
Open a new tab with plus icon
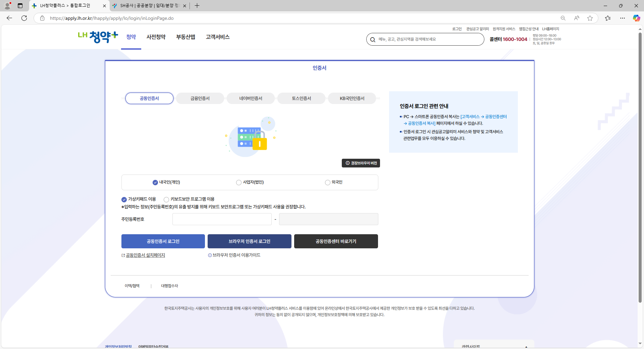click(197, 6)
